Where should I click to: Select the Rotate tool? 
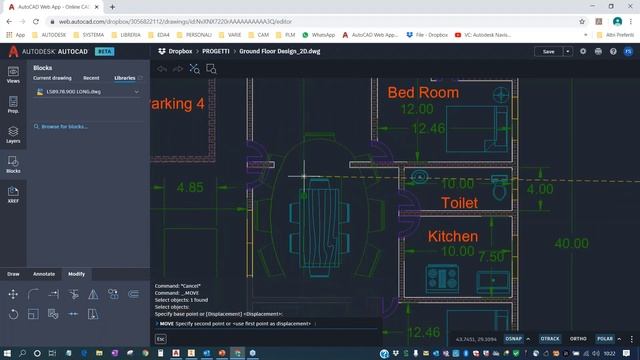[13, 314]
